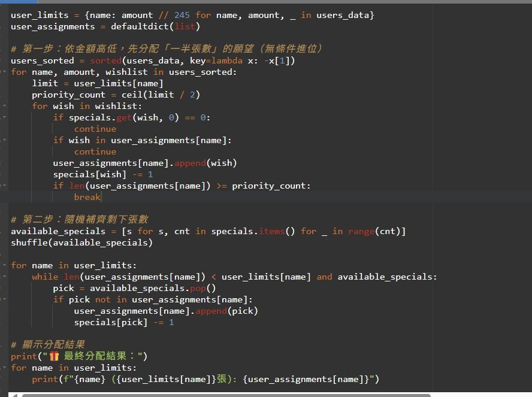Click 'specials.get(wish, 0)' call
532x397 pixels.
124,117
